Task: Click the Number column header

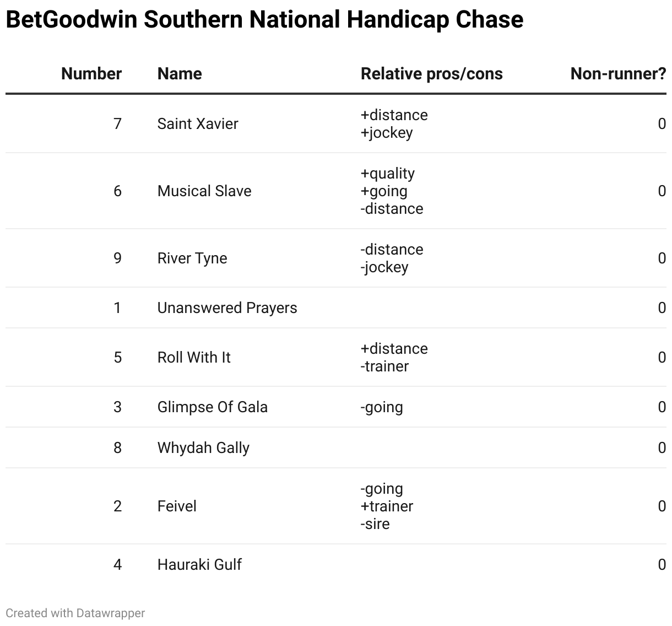Action: (x=91, y=74)
